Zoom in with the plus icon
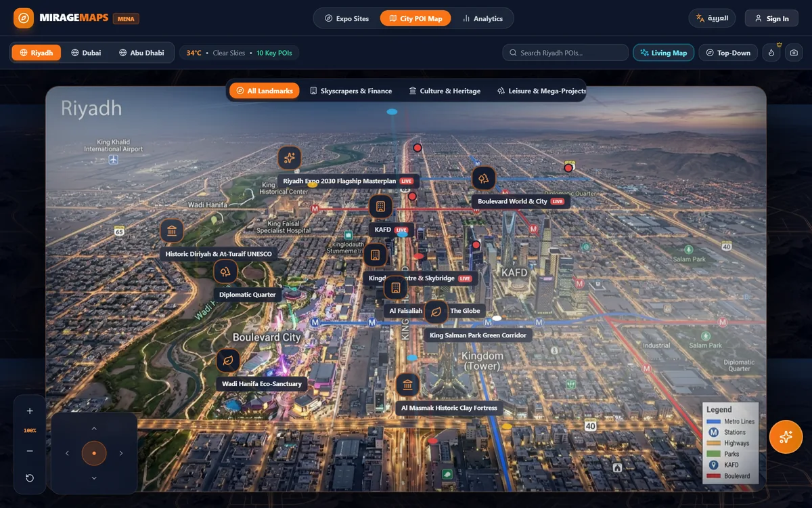Screen dimensions: 812x508 [30, 411]
